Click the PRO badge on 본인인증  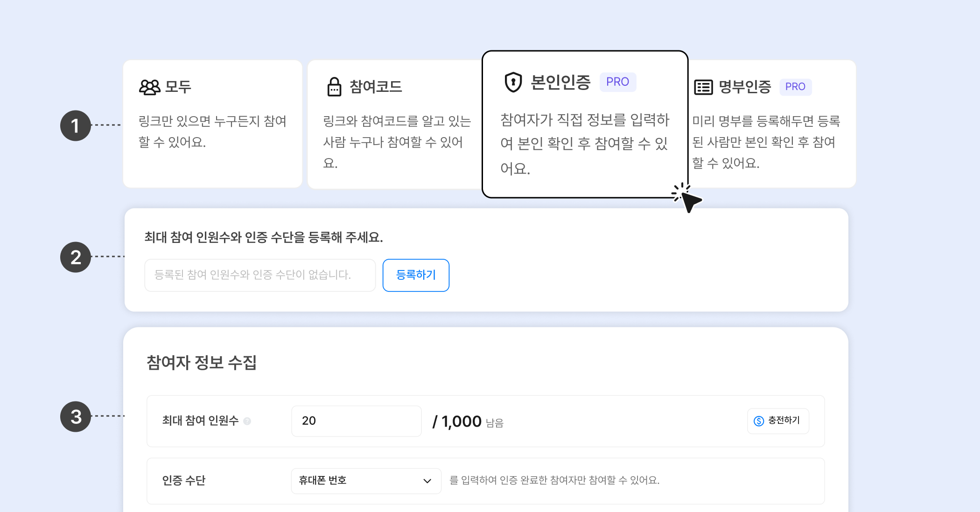[617, 82]
